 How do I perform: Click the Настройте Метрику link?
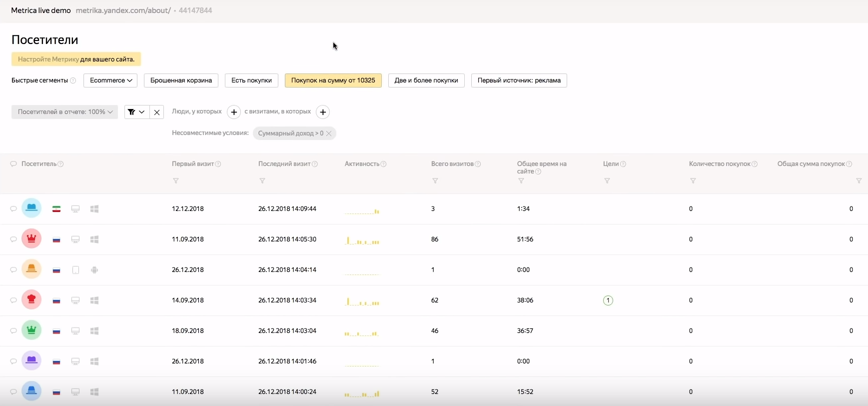(48, 59)
